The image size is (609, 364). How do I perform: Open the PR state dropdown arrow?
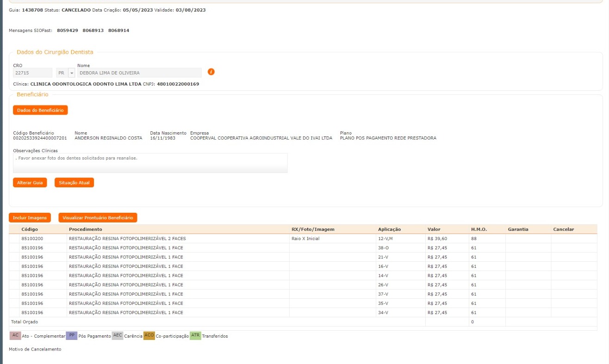click(71, 73)
